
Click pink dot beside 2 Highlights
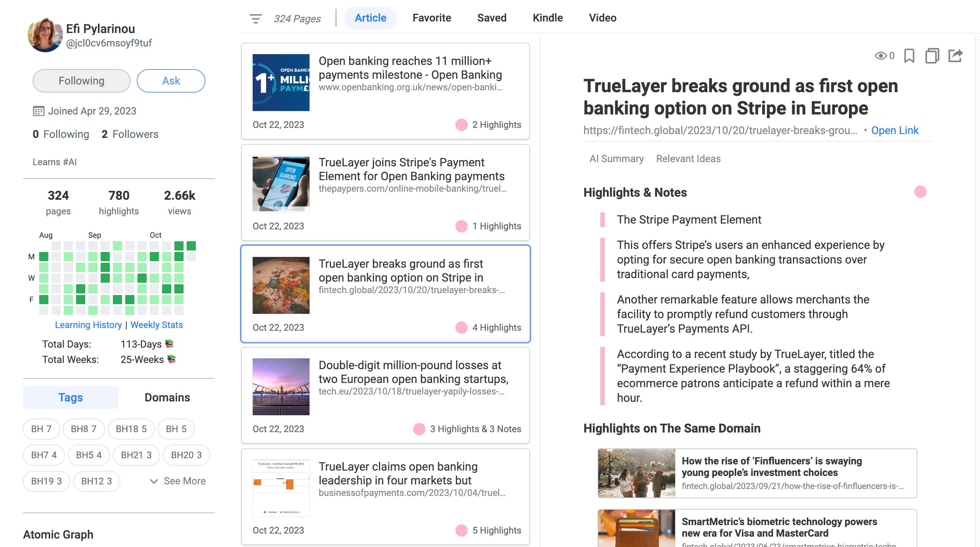461,125
